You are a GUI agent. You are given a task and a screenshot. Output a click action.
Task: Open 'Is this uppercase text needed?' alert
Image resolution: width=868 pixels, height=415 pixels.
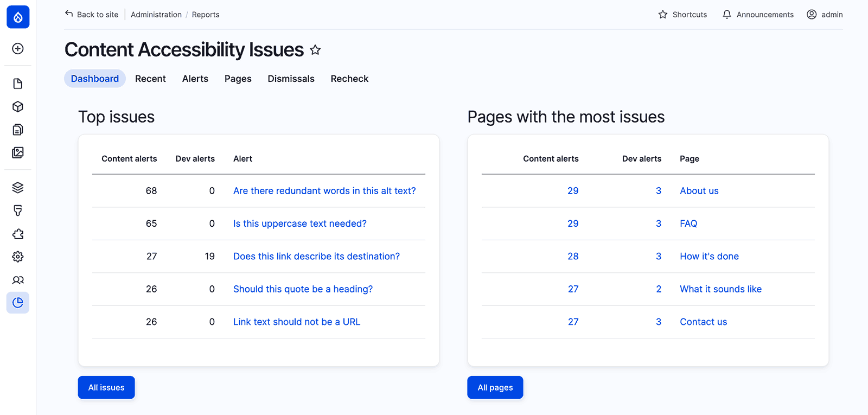coord(300,224)
